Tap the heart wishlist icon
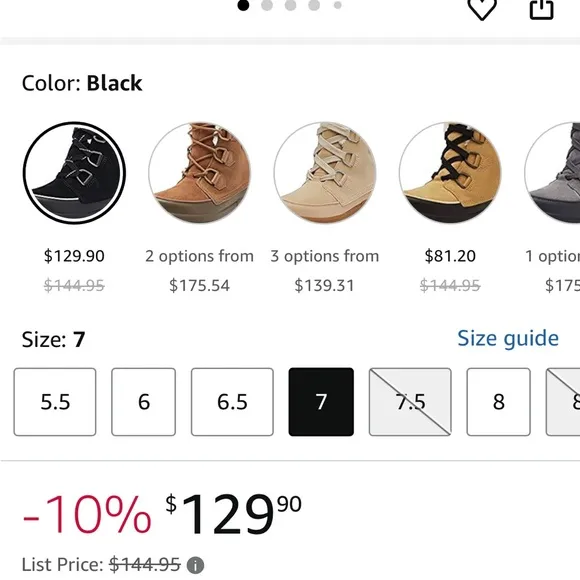The width and height of the screenshot is (580, 580). (482, 9)
